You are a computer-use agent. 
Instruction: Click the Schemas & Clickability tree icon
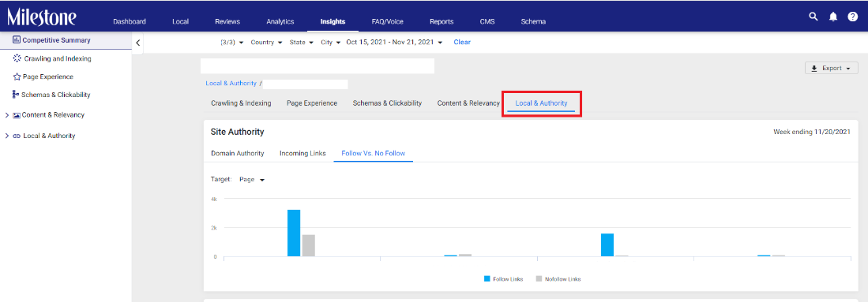pos(16,95)
